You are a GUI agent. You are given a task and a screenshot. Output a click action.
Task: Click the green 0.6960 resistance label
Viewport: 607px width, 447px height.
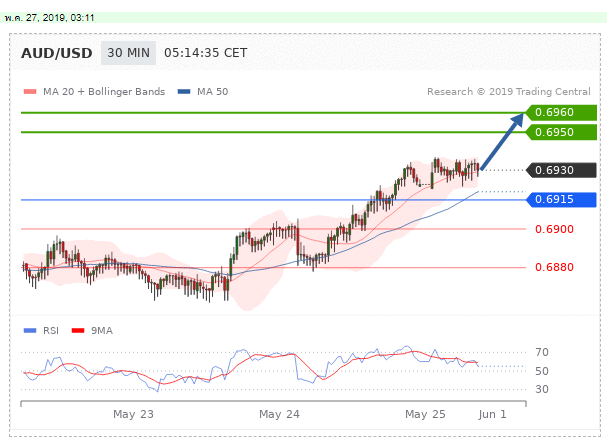[561, 113]
